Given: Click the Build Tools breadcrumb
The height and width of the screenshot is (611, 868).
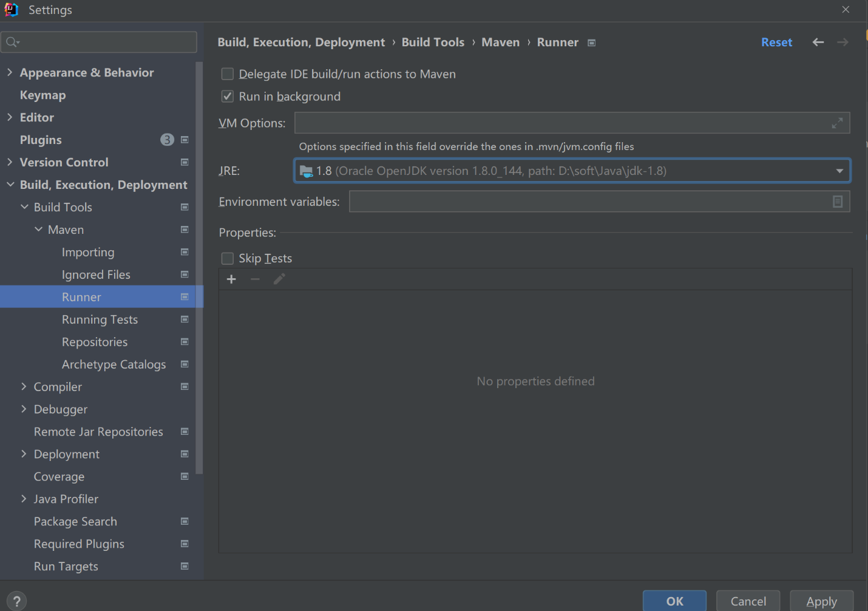Looking at the screenshot, I should (x=433, y=43).
